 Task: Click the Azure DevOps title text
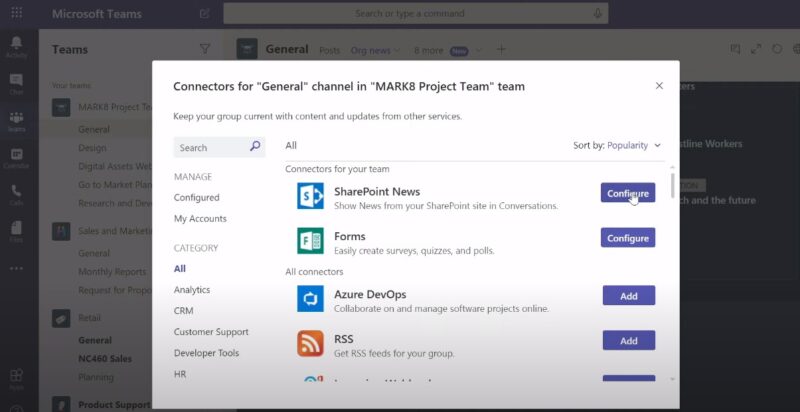370,294
